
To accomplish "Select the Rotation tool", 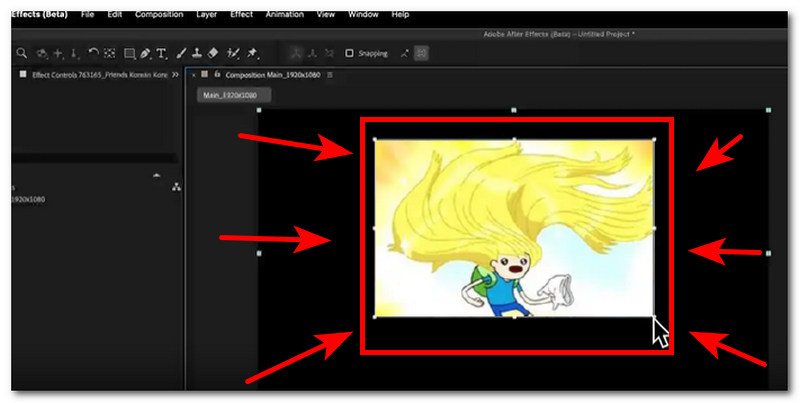I will [x=93, y=53].
